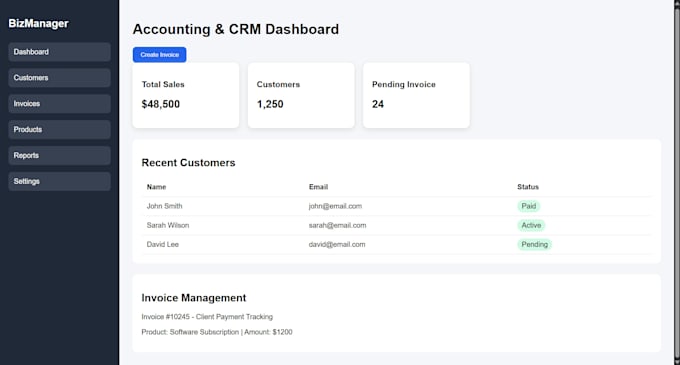Click the Status column header
The image size is (680, 365).
(528, 187)
